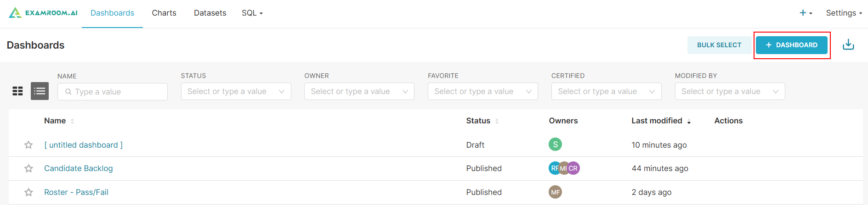Favorite the untitled dashboard star
Screen dimensions: 868x205
[28, 145]
